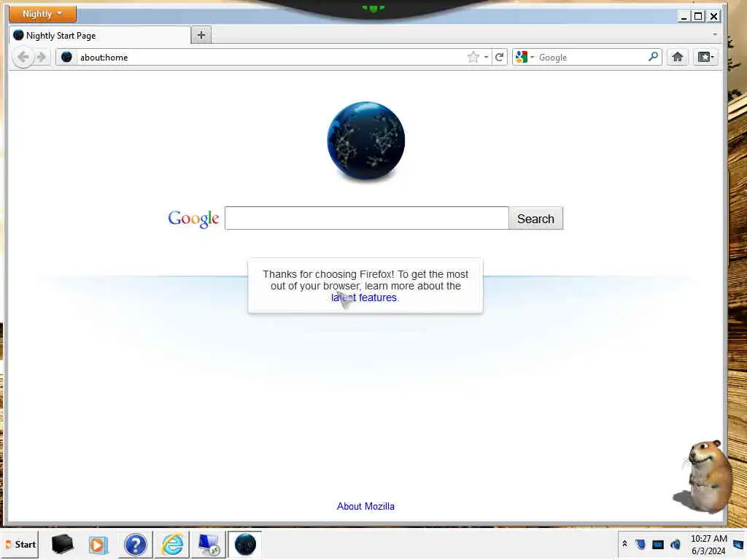The height and width of the screenshot is (560, 747).
Task: Maximize the Nightly window
Action: pyautogui.click(x=698, y=17)
